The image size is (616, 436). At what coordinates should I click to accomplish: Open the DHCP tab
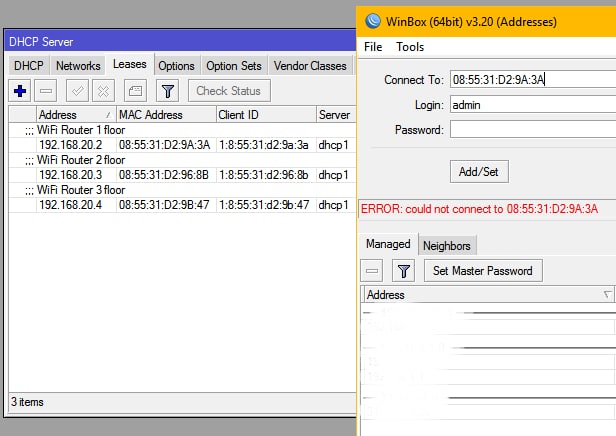29,66
